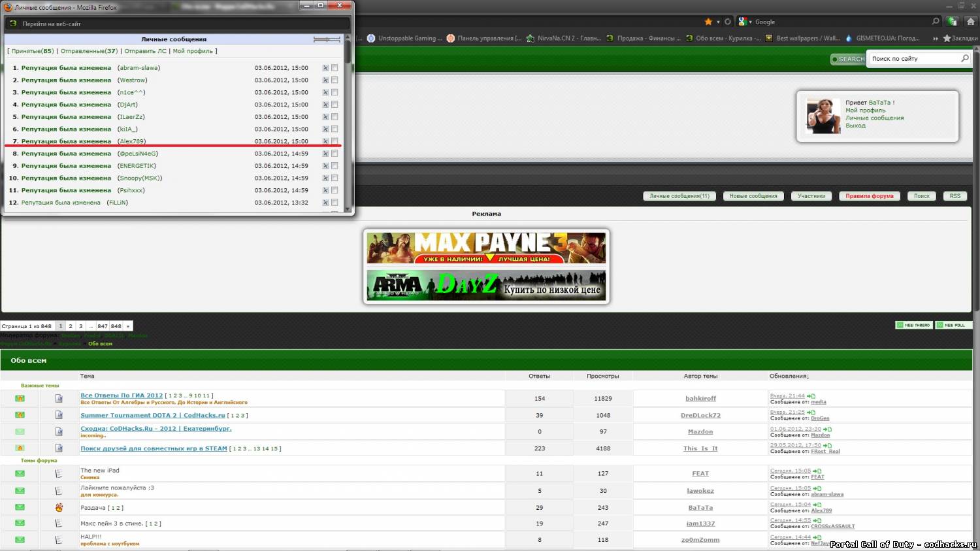Screen dimensions: 980x551
Task: Select 'Отправить ЛС' in message menu
Action: click(x=145, y=51)
